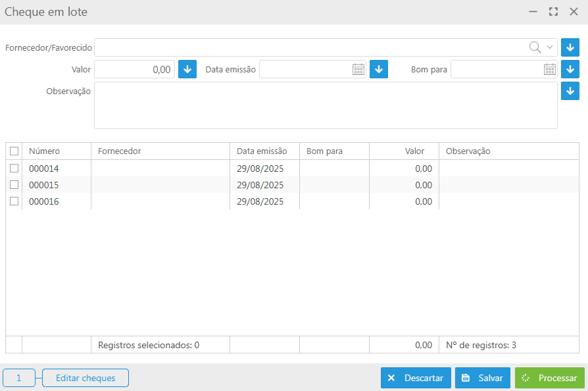Image resolution: width=588 pixels, height=391 pixels.
Task: Select the checkbox for cheque 000015
Action: click(14, 185)
